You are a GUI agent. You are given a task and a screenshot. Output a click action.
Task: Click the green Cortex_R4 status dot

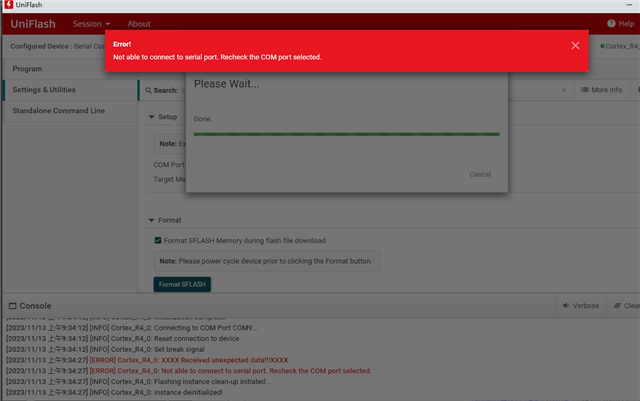(602, 46)
